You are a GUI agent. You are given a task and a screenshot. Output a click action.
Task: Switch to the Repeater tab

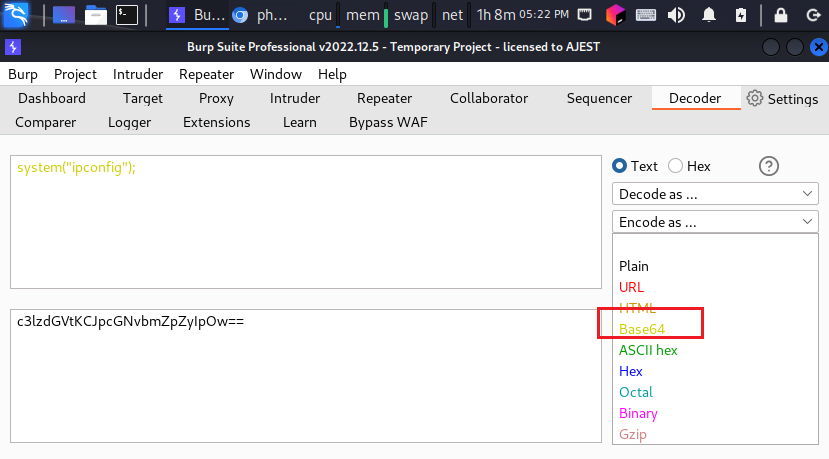[x=384, y=98]
